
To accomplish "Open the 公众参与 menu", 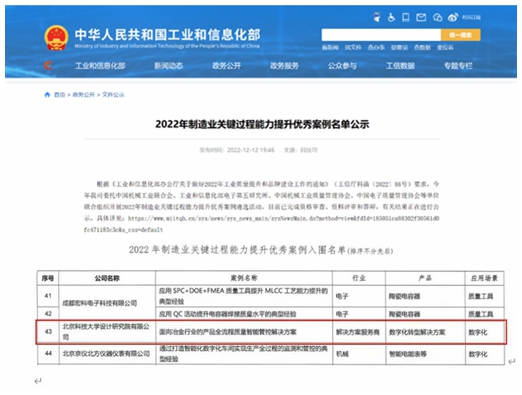I will coord(342,66).
